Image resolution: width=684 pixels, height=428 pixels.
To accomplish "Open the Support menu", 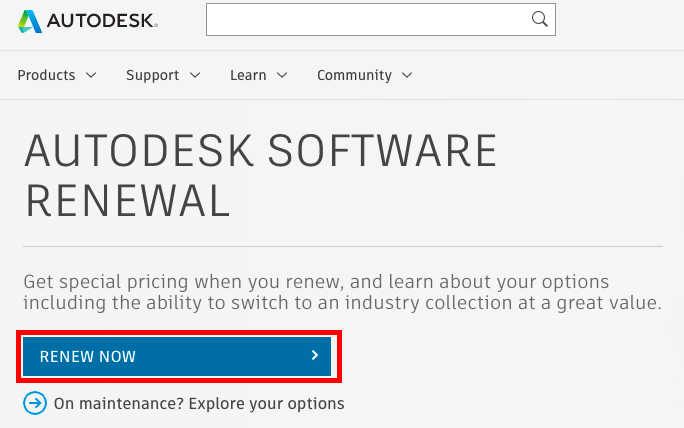I will (152, 75).
